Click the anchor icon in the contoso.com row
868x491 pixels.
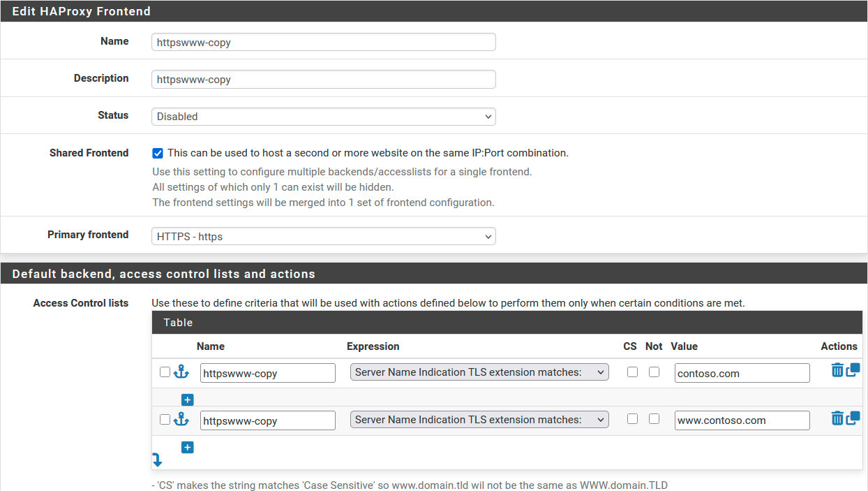(x=181, y=372)
